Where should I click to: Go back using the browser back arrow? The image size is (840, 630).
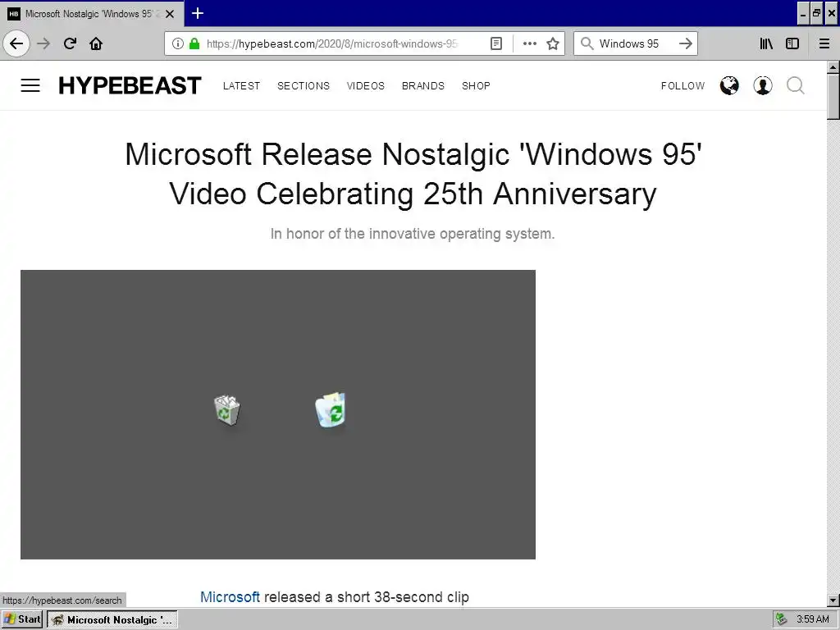point(16,43)
